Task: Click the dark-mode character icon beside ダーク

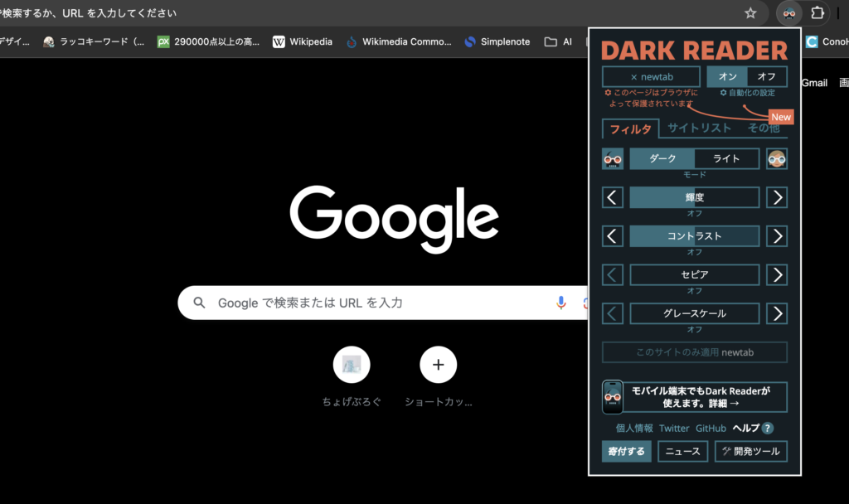Action: pyautogui.click(x=613, y=158)
